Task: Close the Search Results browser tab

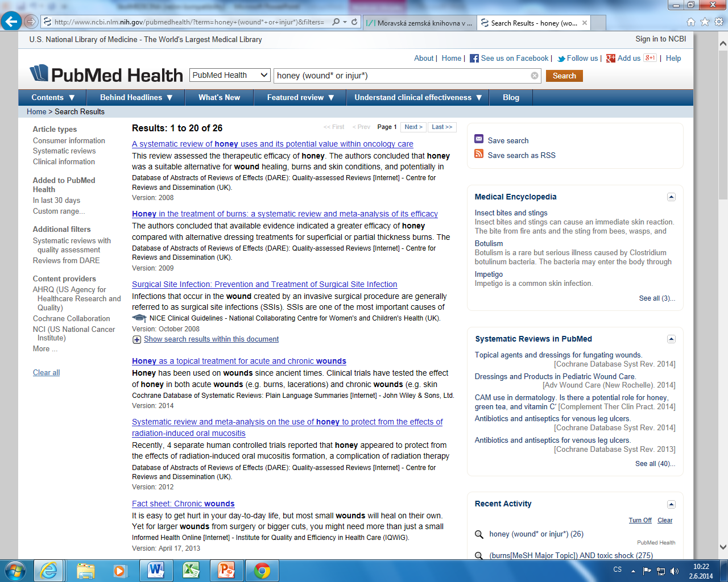Action: pos(584,23)
